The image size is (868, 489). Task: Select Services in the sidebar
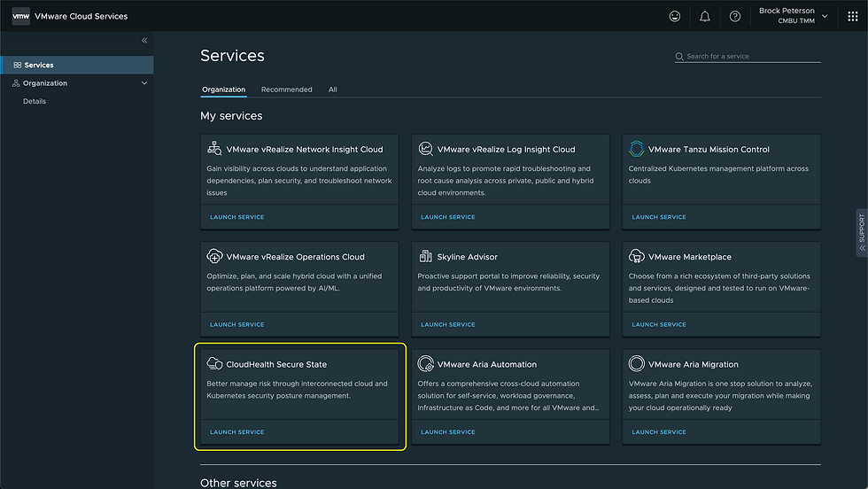click(x=77, y=65)
